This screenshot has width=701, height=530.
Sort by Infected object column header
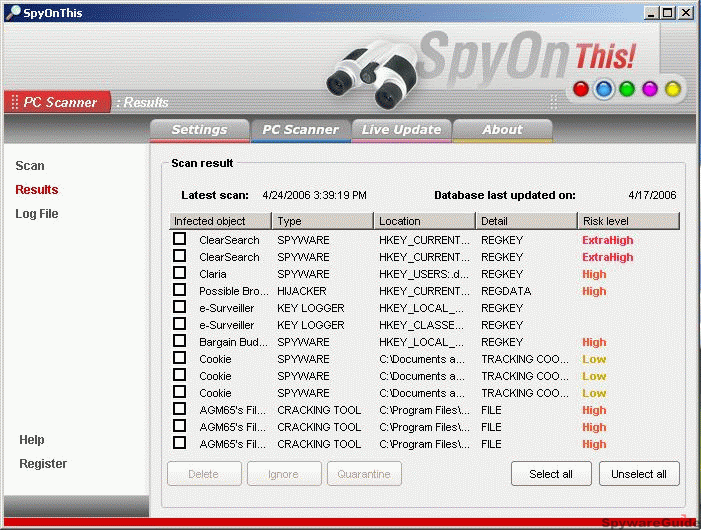[x=220, y=221]
